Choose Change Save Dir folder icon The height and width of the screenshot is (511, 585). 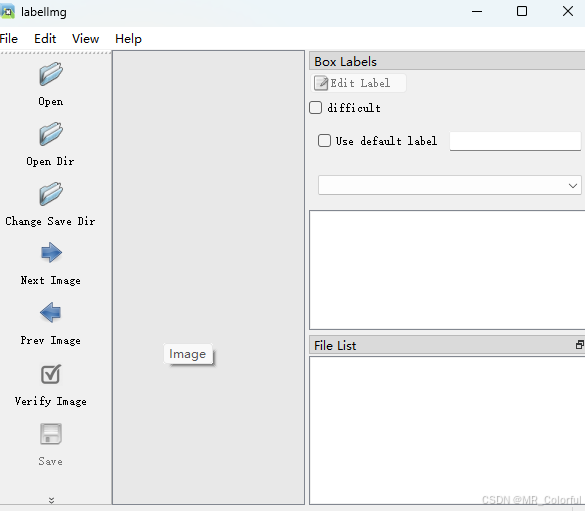51,194
